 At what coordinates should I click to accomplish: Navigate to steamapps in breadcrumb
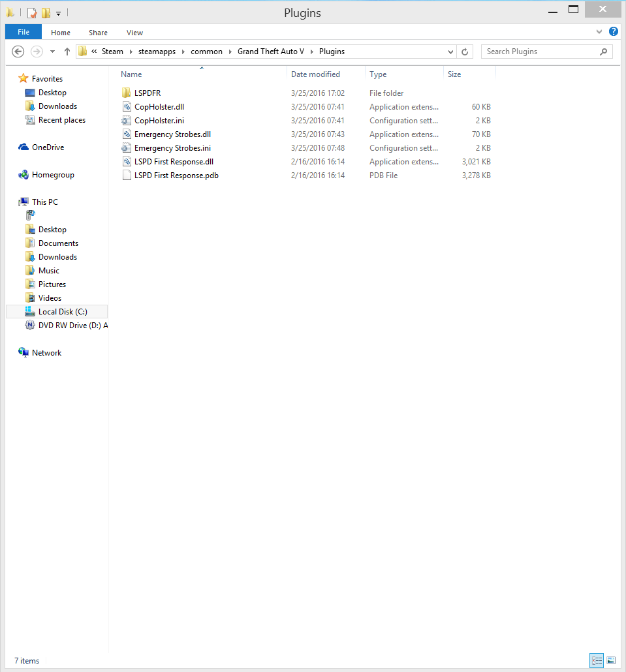click(157, 52)
